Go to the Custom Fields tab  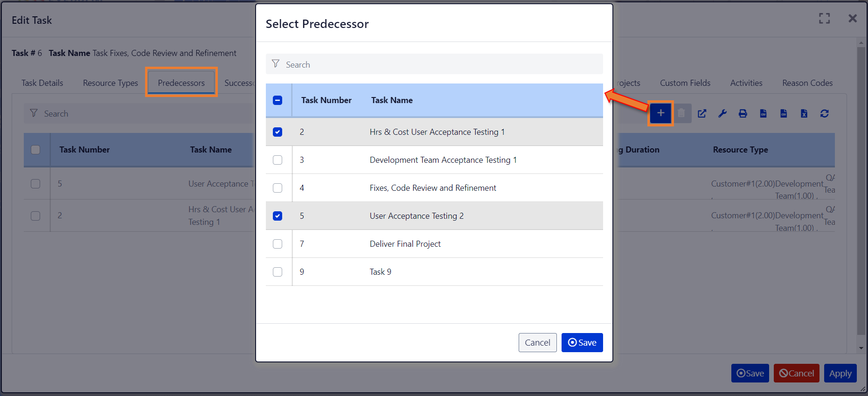[x=685, y=83]
